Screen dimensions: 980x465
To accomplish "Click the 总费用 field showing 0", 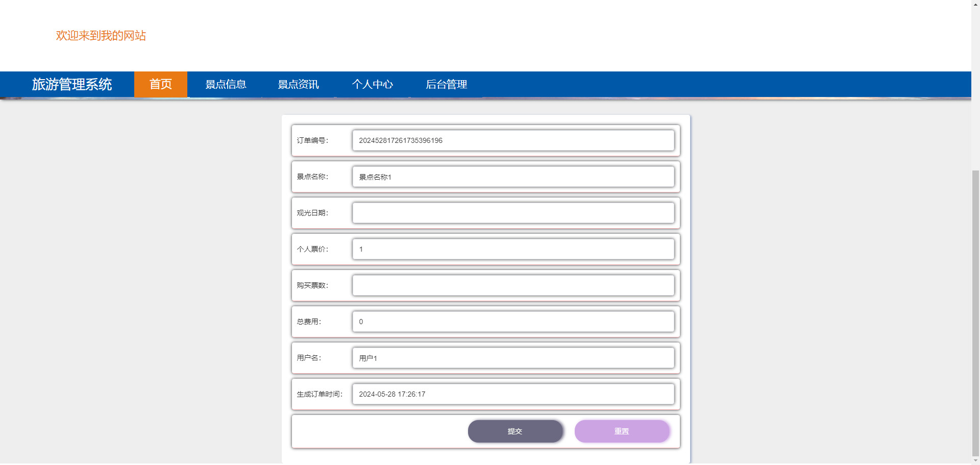I will coord(513,322).
